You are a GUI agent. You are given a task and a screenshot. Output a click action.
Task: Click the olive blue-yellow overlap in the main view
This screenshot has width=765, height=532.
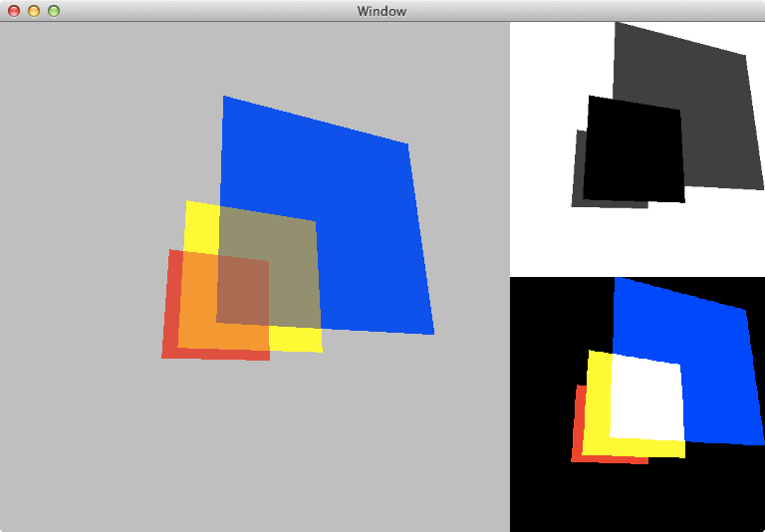tap(293, 273)
